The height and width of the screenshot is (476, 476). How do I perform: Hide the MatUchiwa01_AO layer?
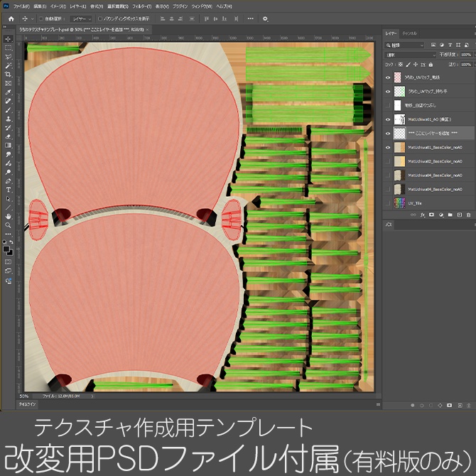point(388,119)
